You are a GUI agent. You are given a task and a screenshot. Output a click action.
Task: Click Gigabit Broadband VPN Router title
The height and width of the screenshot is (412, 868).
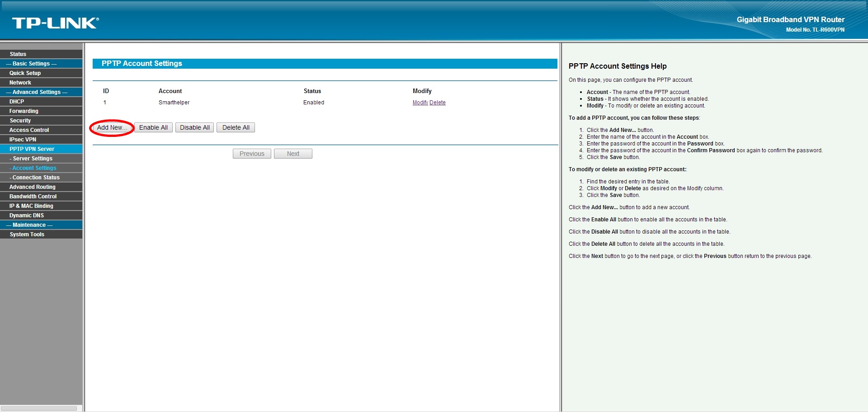[790, 19]
